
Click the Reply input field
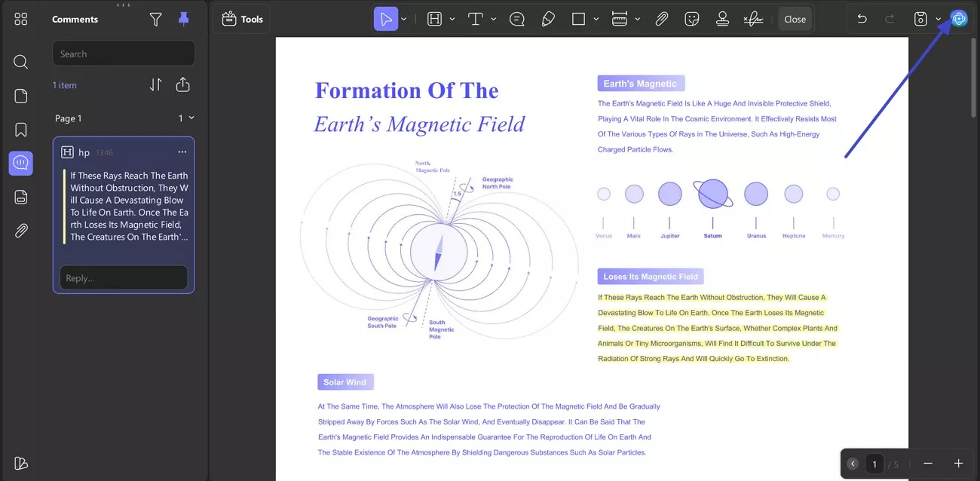(124, 278)
